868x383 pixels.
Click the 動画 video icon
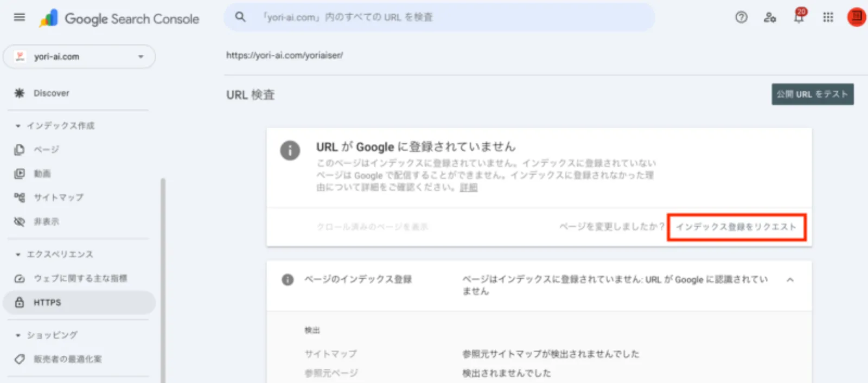(x=20, y=174)
